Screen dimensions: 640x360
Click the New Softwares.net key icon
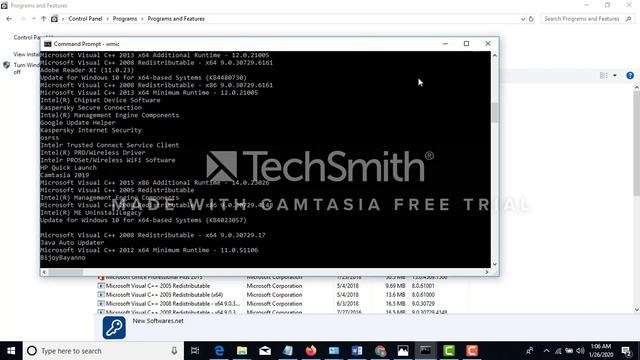[x=114, y=327]
